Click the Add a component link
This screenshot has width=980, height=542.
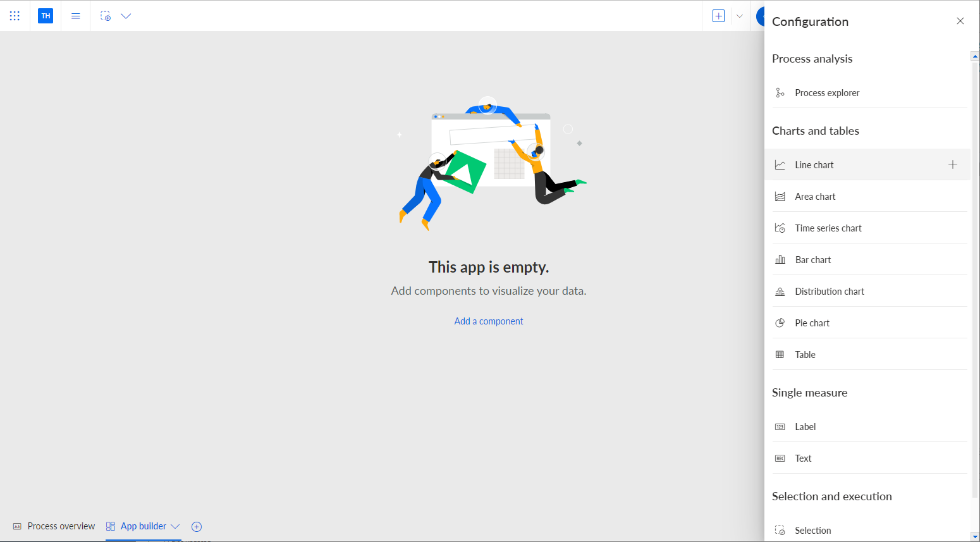[x=489, y=321]
